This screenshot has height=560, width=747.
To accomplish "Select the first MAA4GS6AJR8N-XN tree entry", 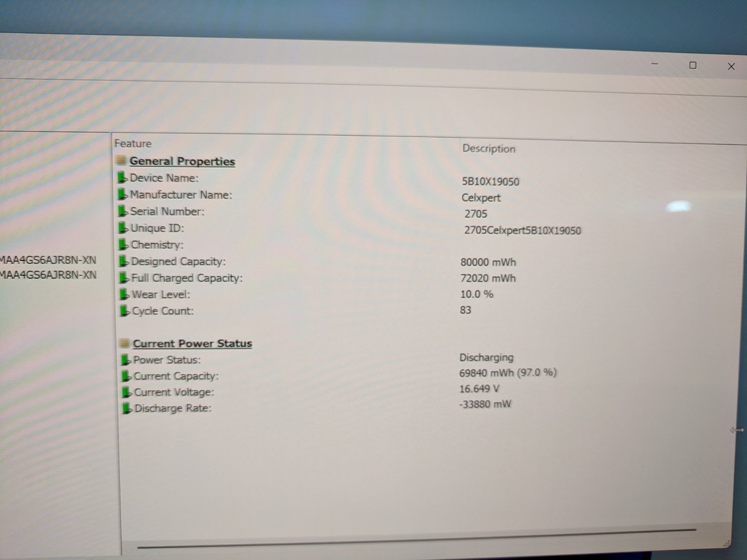I will 48,260.
